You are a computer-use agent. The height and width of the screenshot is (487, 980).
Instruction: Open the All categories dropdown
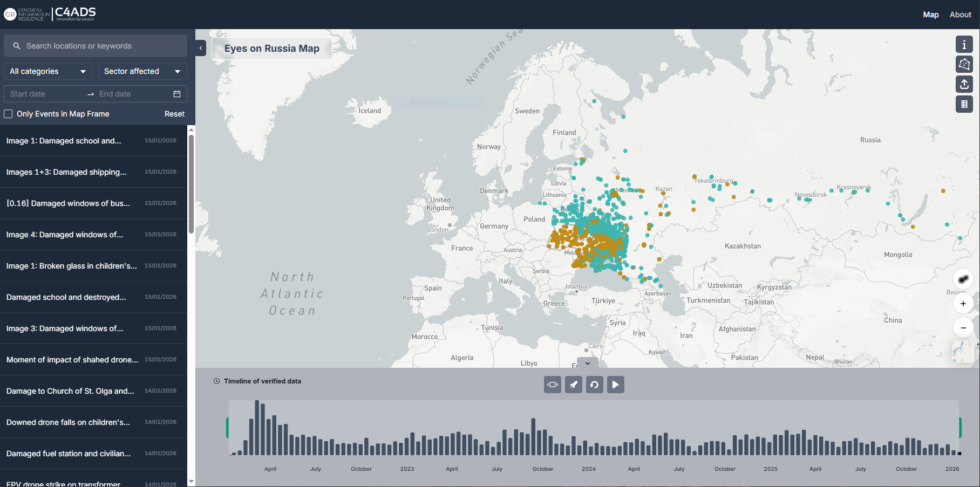tap(47, 71)
